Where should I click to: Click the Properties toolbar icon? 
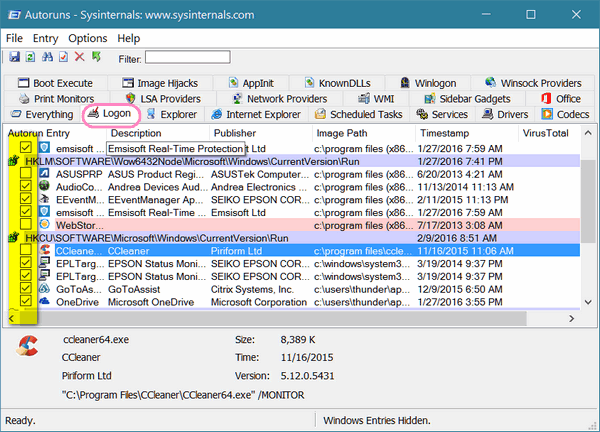[64, 57]
